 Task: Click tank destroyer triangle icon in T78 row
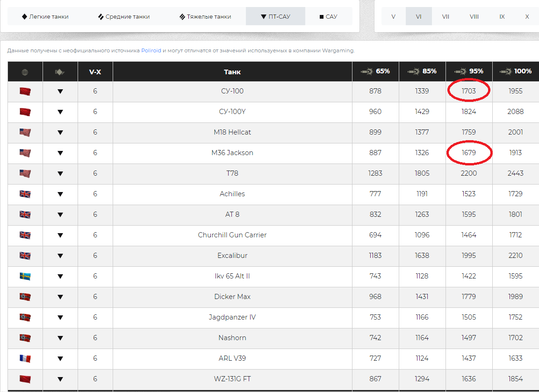pyautogui.click(x=60, y=173)
